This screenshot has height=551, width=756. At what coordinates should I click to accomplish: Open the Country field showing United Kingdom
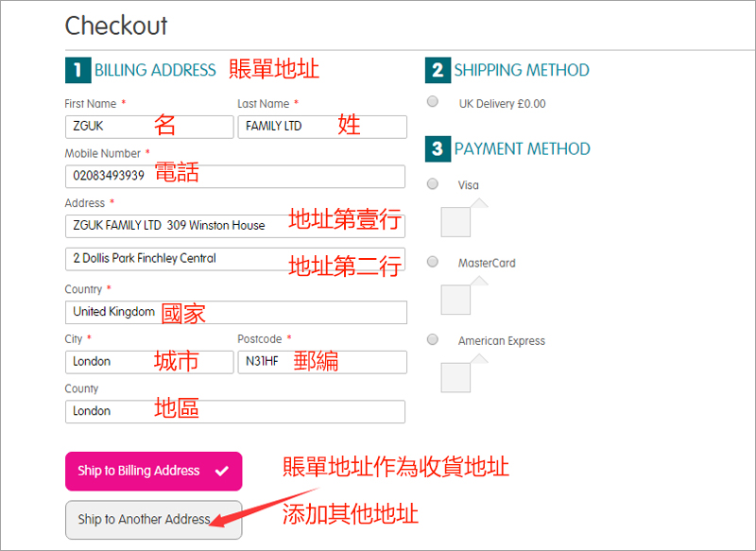234,312
